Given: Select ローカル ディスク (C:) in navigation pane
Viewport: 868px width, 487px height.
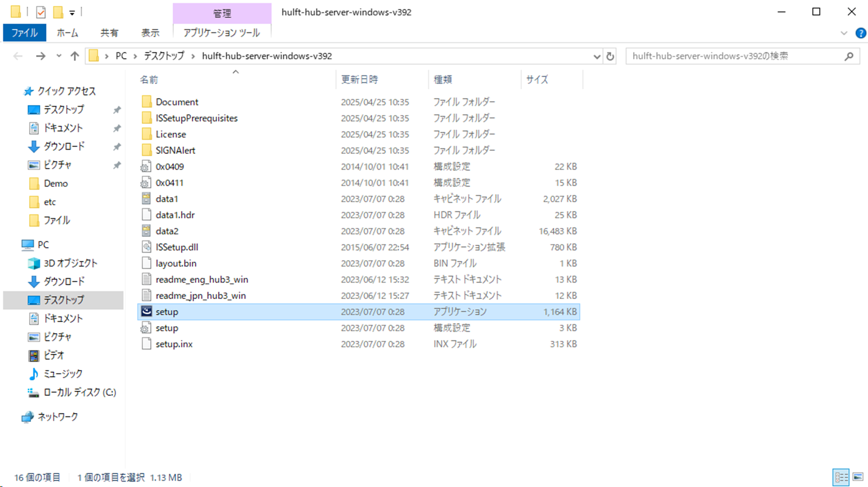Looking at the screenshot, I should pyautogui.click(x=79, y=392).
